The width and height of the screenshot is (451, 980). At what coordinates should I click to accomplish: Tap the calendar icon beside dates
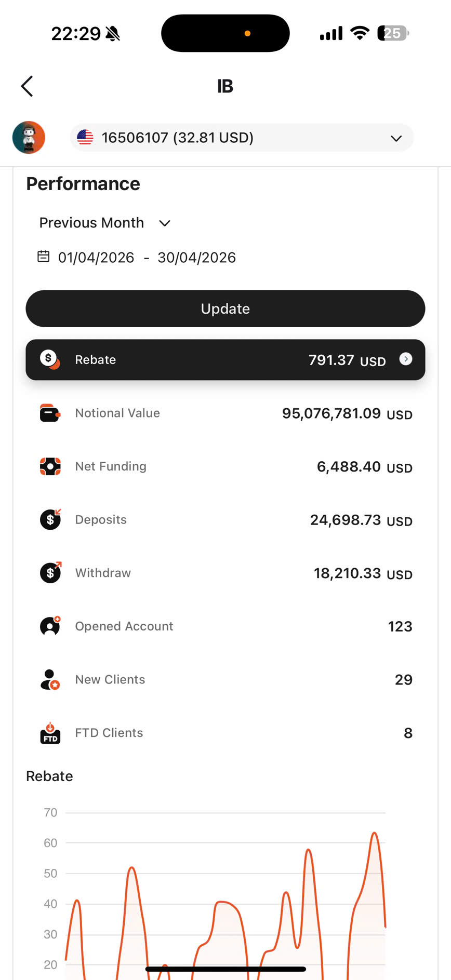pos(44,257)
